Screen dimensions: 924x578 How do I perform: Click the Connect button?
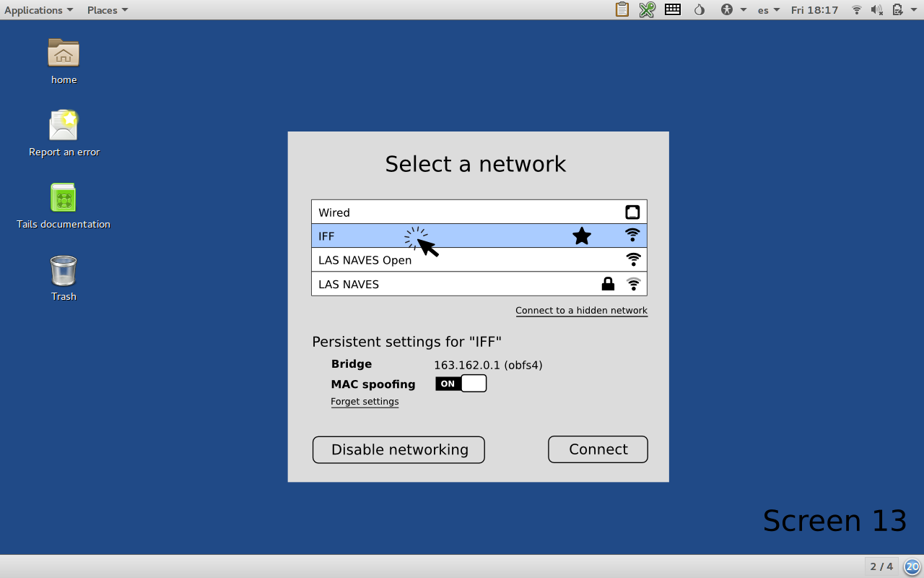[598, 449]
